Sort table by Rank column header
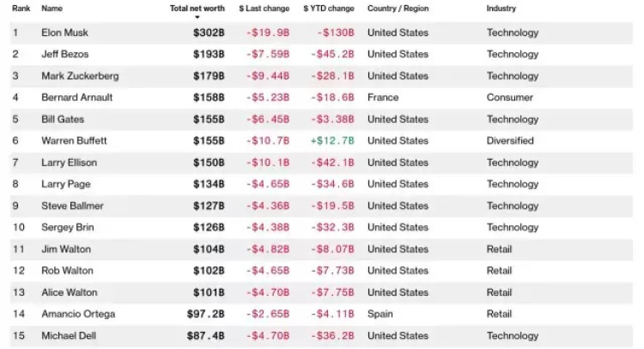This screenshot has width=644, height=349. (x=21, y=9)
